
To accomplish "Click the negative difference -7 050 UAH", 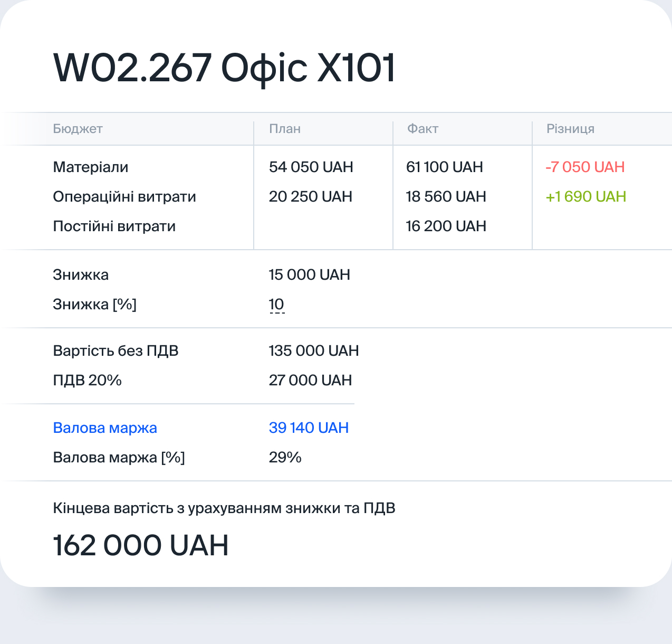I will (585, 167).
